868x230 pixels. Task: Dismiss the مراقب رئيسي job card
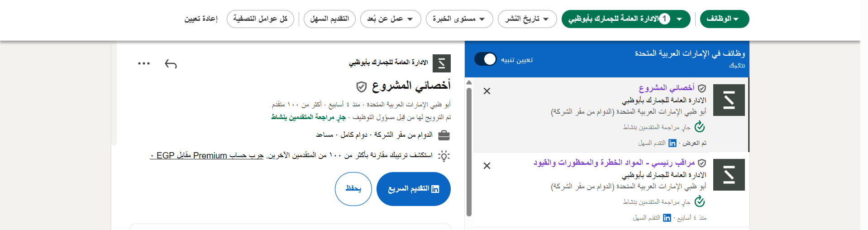[x=487, y=166]
